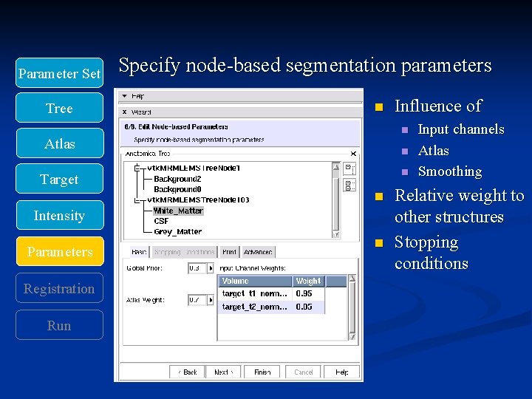Click the tree scrollbar up arrow

336,167
